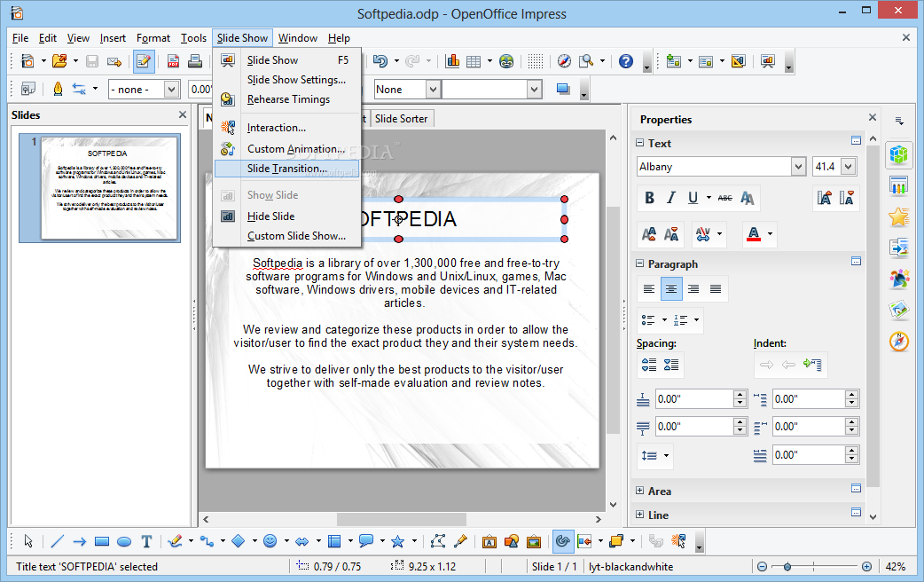Viewport: 924px width, 582px height.
Task: Insert picture From File icon
Action: tap(512, 541)
